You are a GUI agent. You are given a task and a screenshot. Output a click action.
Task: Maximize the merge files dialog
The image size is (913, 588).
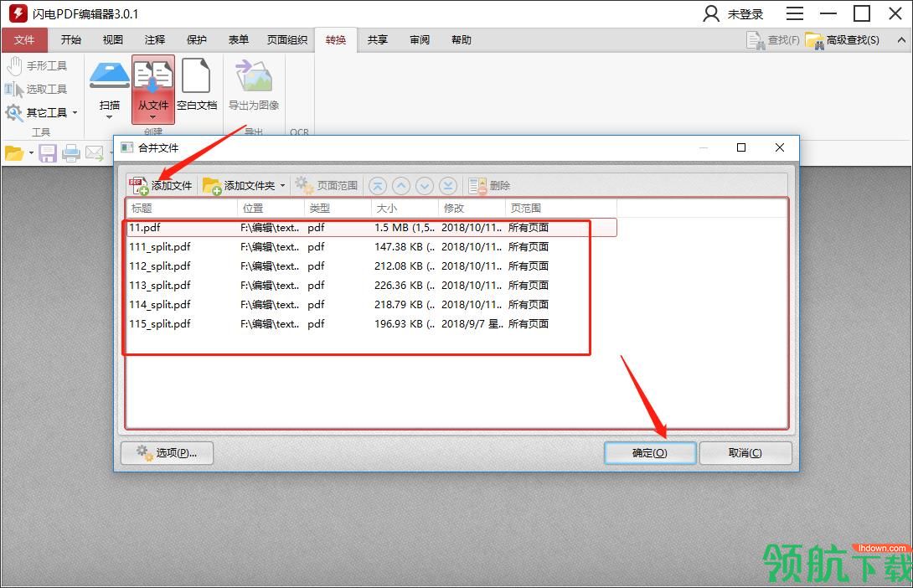741,148
